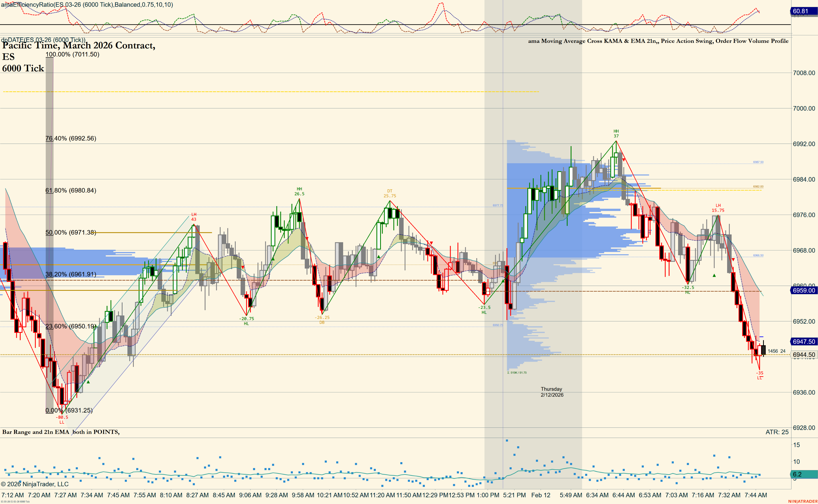Select the 'HH 26.5' swing label
Viewport: 818px width, 504px height.
tap(299, 191)
